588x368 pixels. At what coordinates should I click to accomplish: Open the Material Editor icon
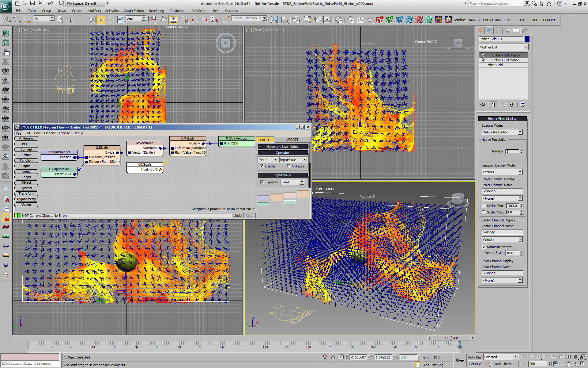(338, 20)
